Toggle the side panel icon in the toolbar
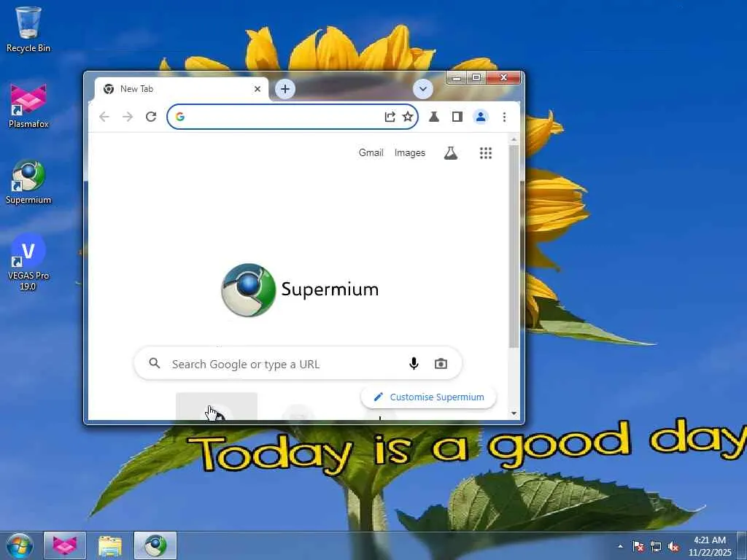747x560 pixels. tap(457, 117)
